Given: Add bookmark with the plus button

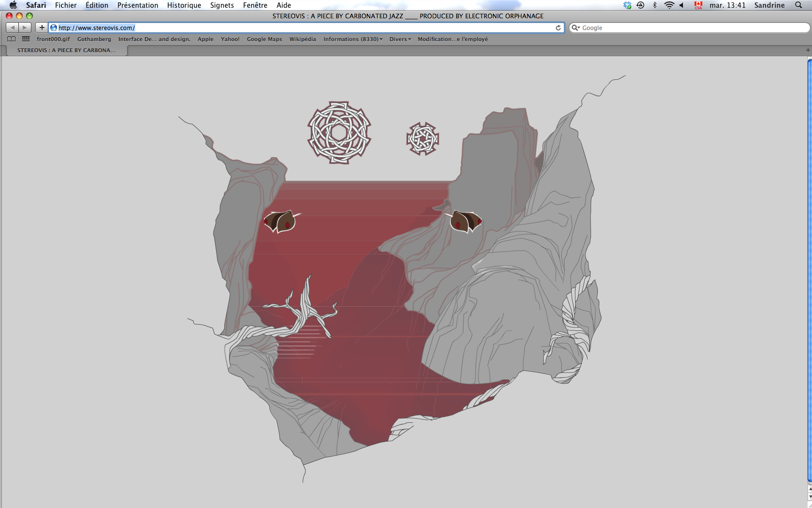Looking at the screenshot, I should point(42,28).
